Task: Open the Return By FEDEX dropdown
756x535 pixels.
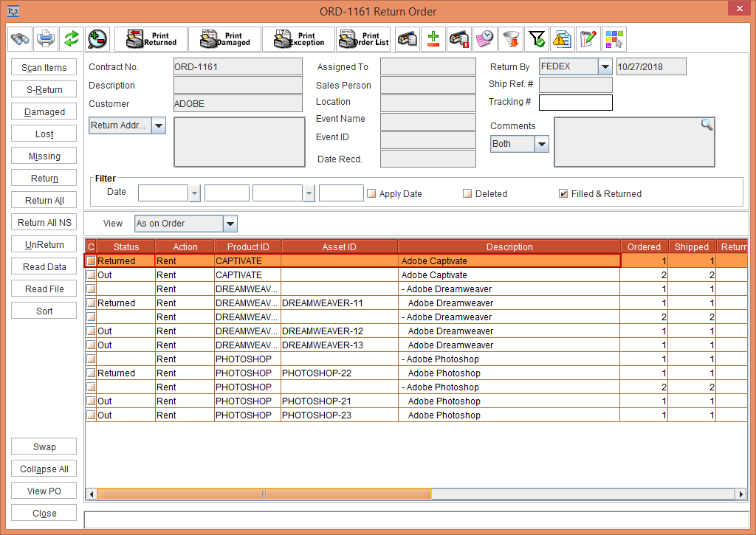Action: click(605, 66)
